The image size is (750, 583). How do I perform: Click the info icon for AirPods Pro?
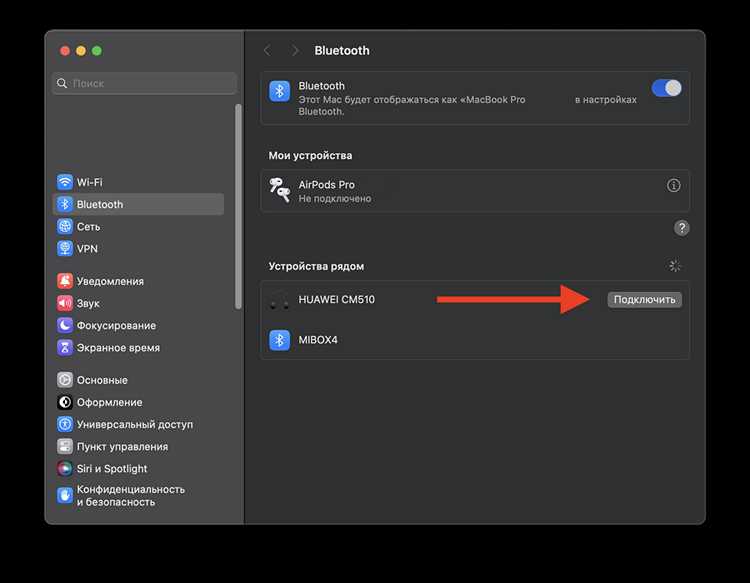point(673,186)
